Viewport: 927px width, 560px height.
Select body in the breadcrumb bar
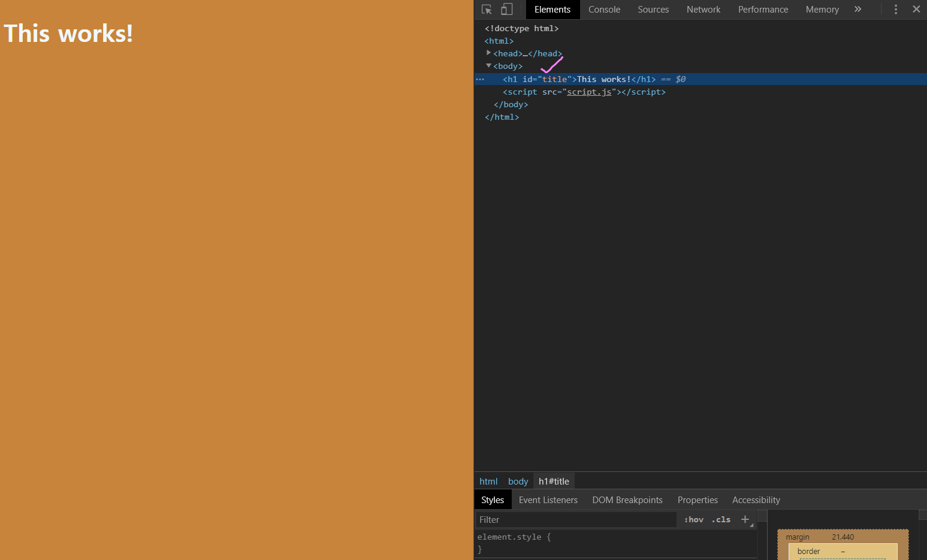click(518, 482)
